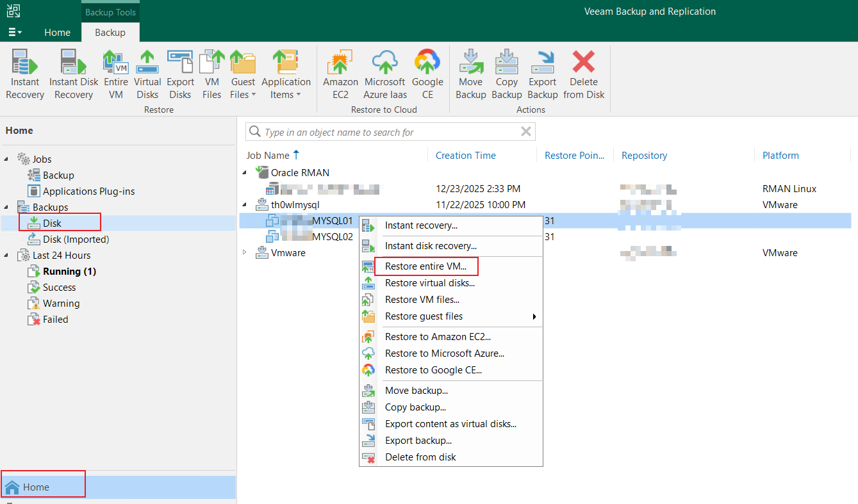Choose Restore to Microsoft Azure... menu entry
This screenshot has width=858, height=504.
coord(451,354)
